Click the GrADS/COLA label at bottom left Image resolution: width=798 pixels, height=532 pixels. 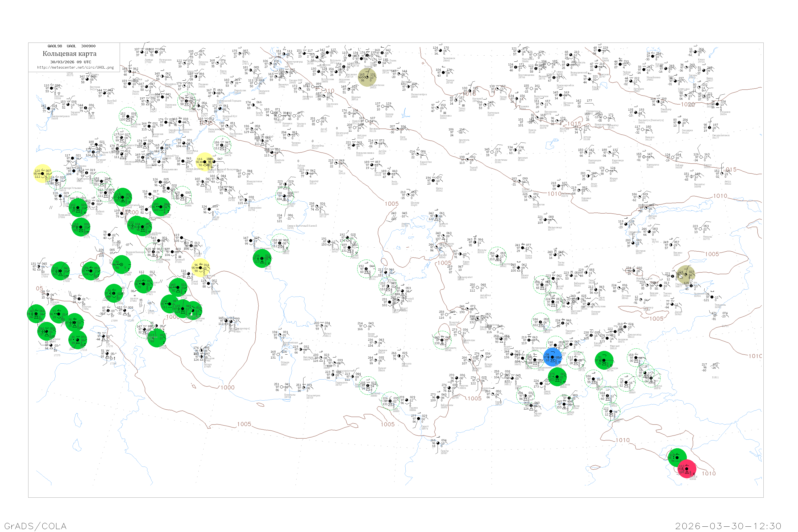(x=35, y=526)
